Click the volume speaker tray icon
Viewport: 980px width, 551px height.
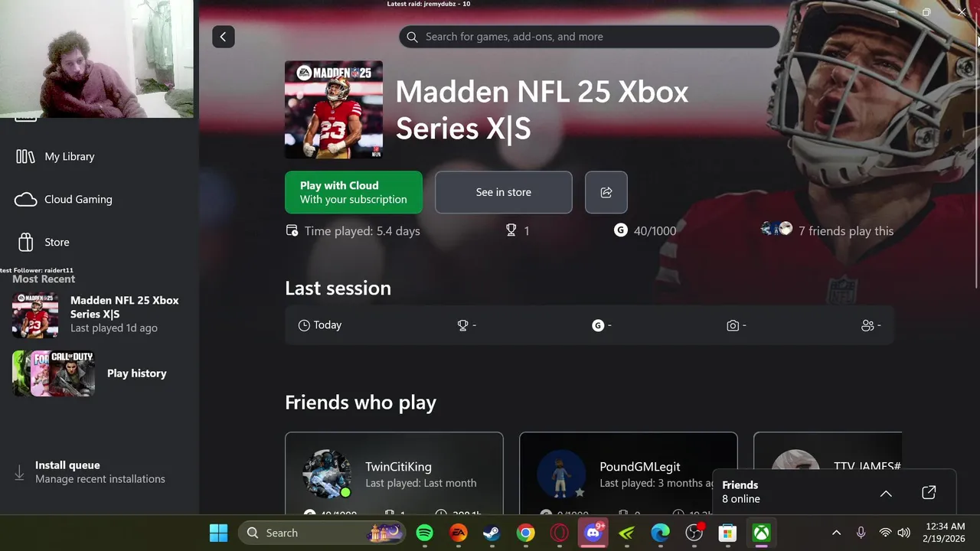(x=903, y=533)
